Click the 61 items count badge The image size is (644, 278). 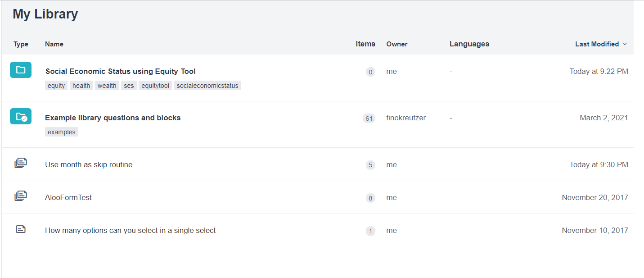(x=369, y=118)
